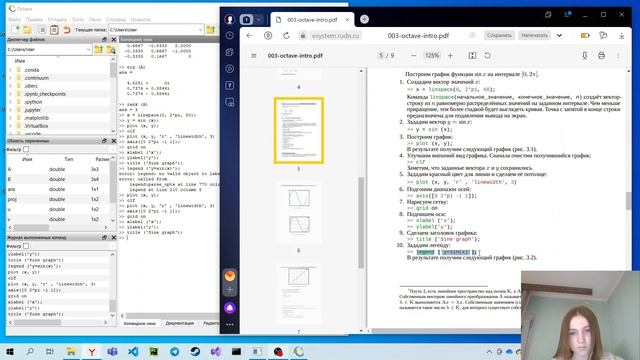Open the Alice assistant purple icon in sidebar
Image resolution: width=640 pixels, height=360 pixels.
click(230, 308)
